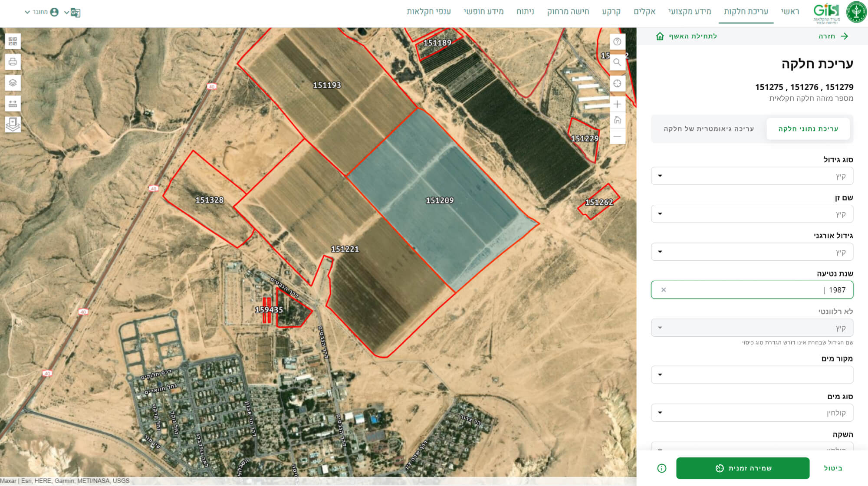Image resolution: width=868 pixels, height=486 pixels.
Task: Return map to home extent icon
Action: [x=617, y=120]
